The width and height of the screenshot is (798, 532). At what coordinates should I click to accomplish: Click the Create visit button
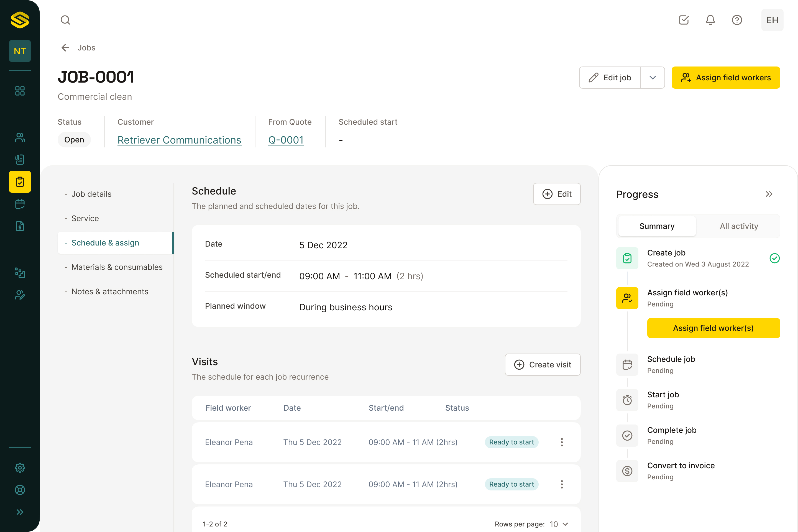[x=543, y=365]
